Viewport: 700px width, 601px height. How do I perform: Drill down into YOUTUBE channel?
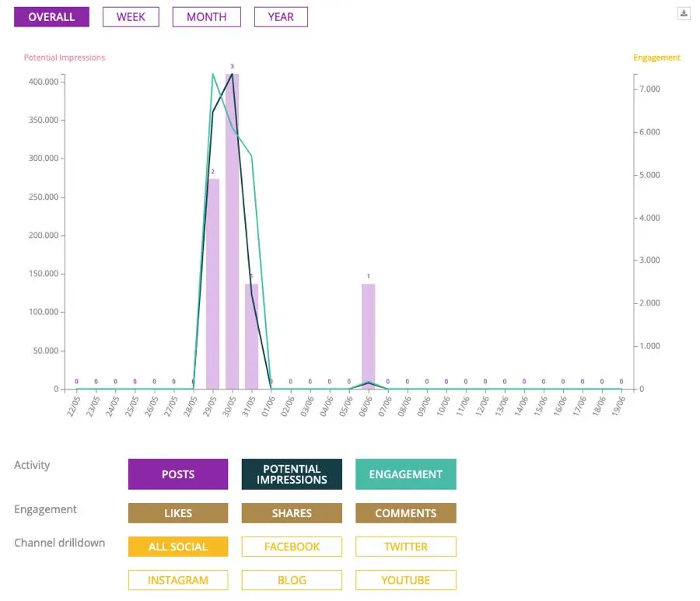point(405,580)
